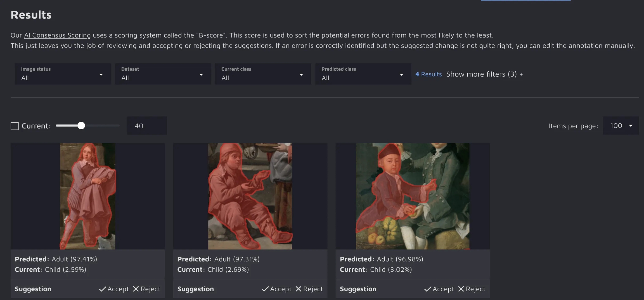Open the third thumbnail with fruit basket
Screen dimensions: 644x300
tap(413, 196)
